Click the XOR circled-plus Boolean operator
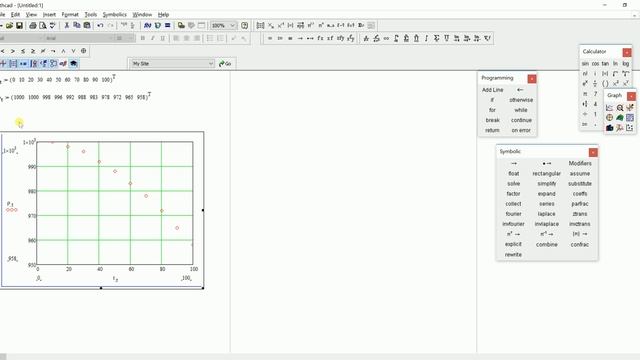This screenshot has height=360, width=640. point(83,51)
